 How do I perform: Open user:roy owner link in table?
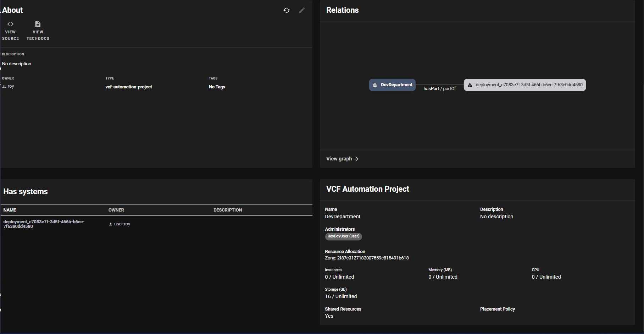(122, 224)
